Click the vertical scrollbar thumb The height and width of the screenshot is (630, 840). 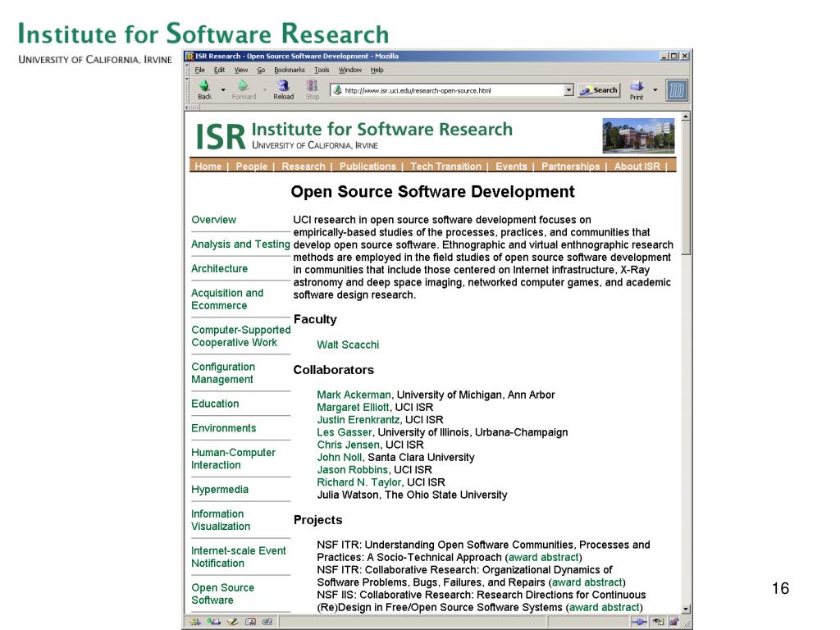[686, 188]
